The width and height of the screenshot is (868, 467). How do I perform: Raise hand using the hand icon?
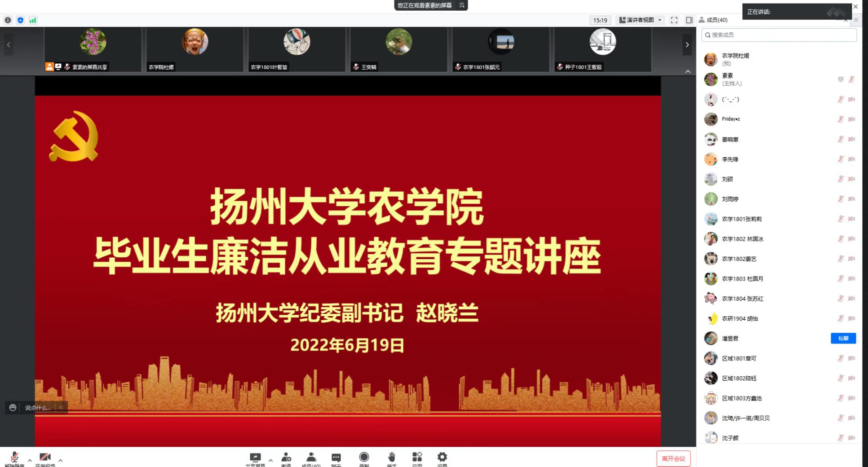[391, 457]
